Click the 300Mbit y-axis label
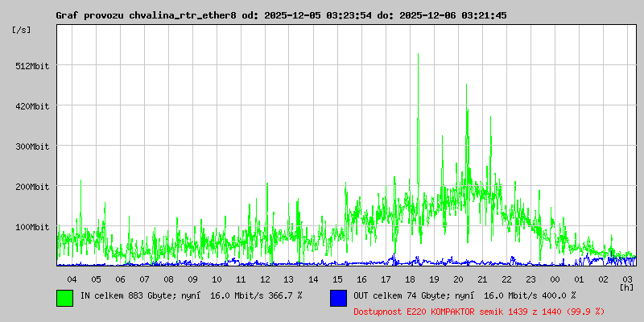This screenshot has height=322, width=644. [32, 147]
